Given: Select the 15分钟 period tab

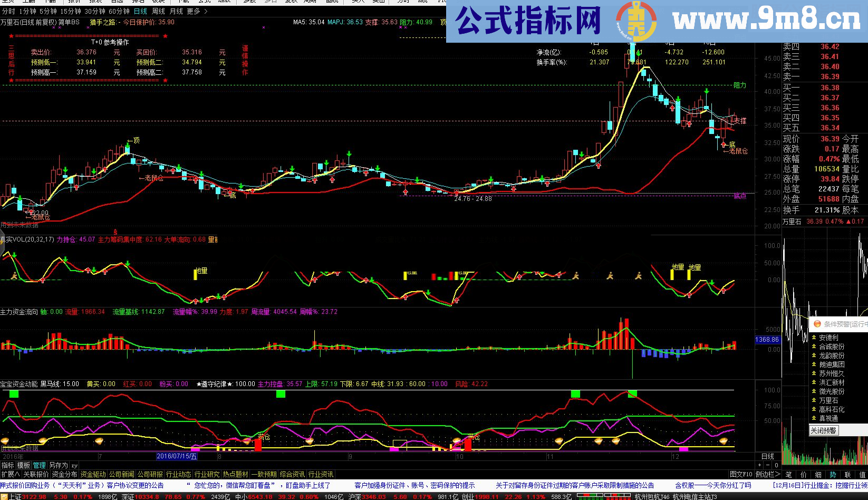Looking at the screenshot, I should (x=71, y=11).
